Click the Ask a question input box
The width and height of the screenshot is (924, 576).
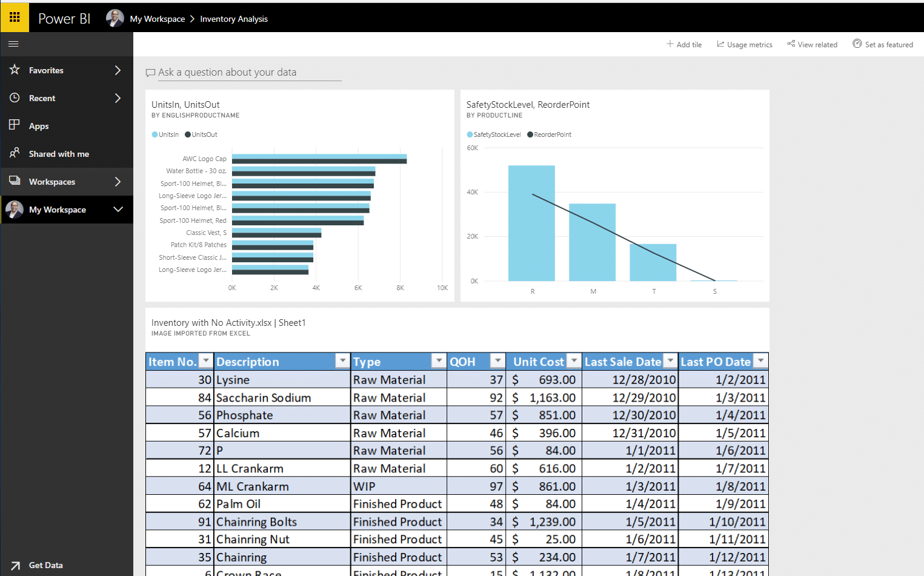tap(248, 73)
